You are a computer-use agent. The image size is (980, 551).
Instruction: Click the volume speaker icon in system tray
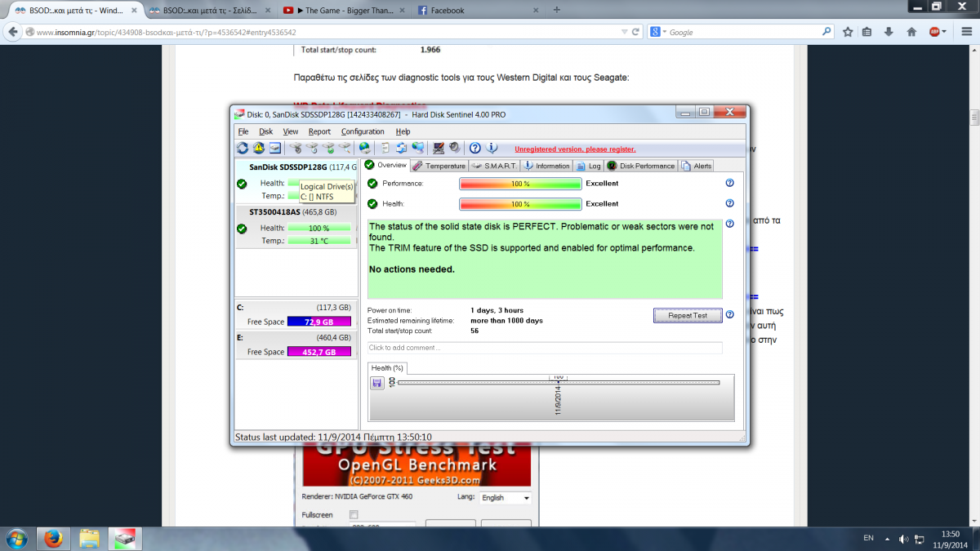pyautogui.click(x=904, y=539)
